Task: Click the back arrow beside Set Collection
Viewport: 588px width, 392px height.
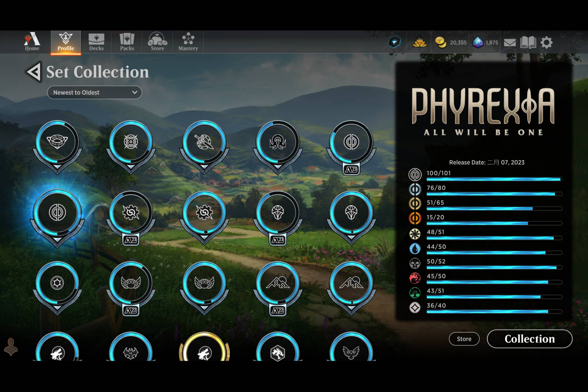Action: point(34,72)
